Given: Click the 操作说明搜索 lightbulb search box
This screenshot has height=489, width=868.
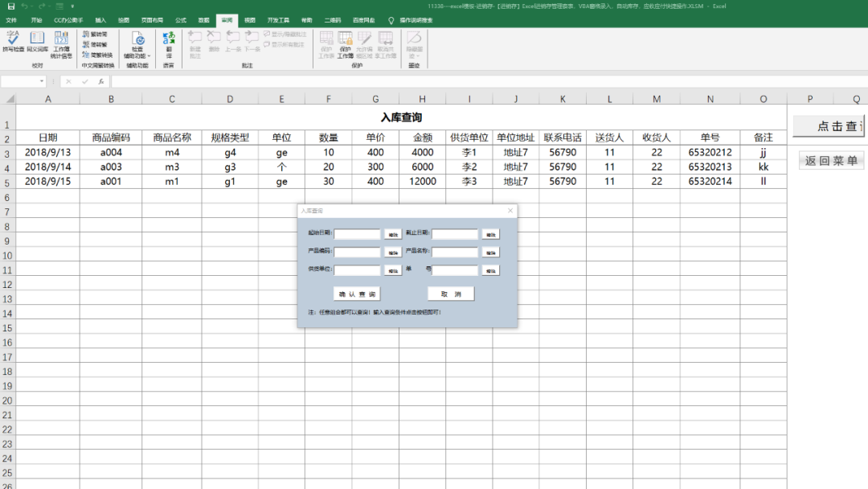Looking at the screenshot, I should (411, 20).
